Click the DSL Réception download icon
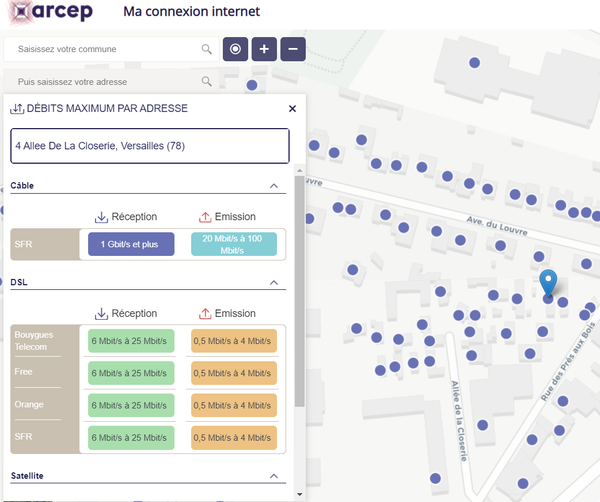Screen dimensions: 600x502 pyautogui.click(x=101, y=314)
